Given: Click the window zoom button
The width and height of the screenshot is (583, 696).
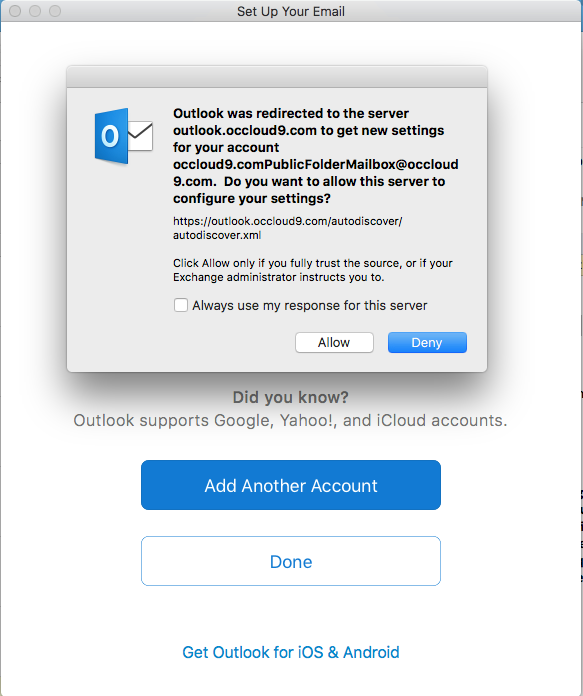Looking at the screenshot, I should 55,11.
